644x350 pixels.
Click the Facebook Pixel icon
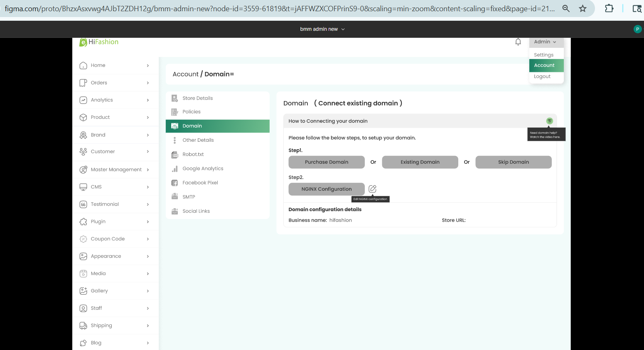[175, 182]
